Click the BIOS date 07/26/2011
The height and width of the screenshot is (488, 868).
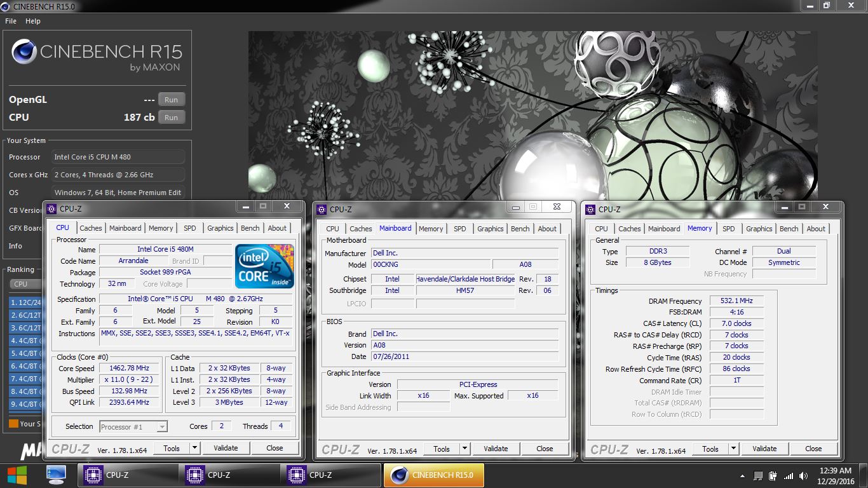pos(465,357)
